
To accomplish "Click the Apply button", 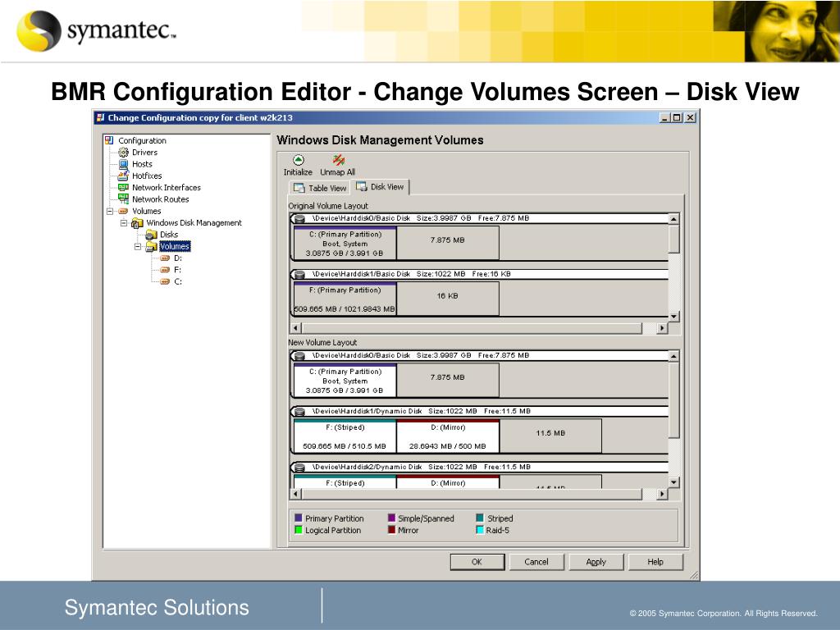I will tap(596, 561).
